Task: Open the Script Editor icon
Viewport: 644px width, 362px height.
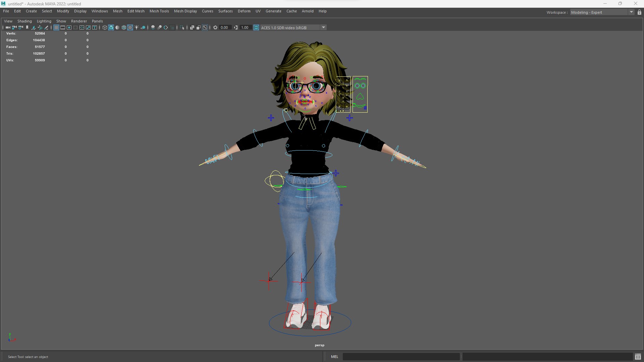Action: point(638,357)
